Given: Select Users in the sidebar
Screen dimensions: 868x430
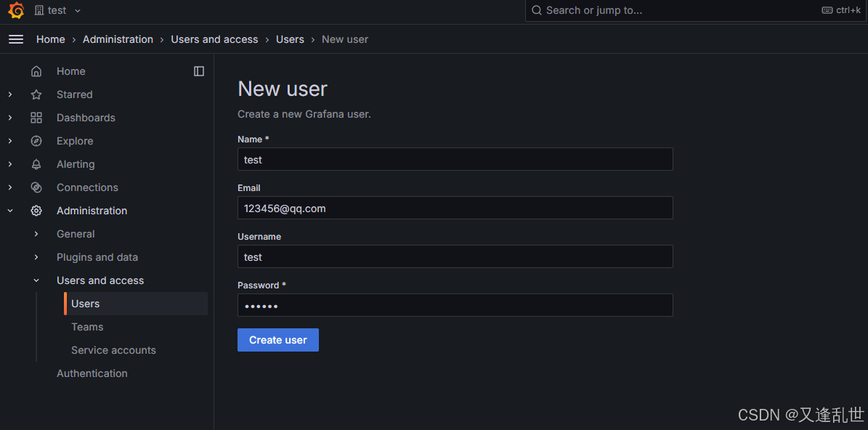Looking at the screenshot, I should (x=136, y=304).
